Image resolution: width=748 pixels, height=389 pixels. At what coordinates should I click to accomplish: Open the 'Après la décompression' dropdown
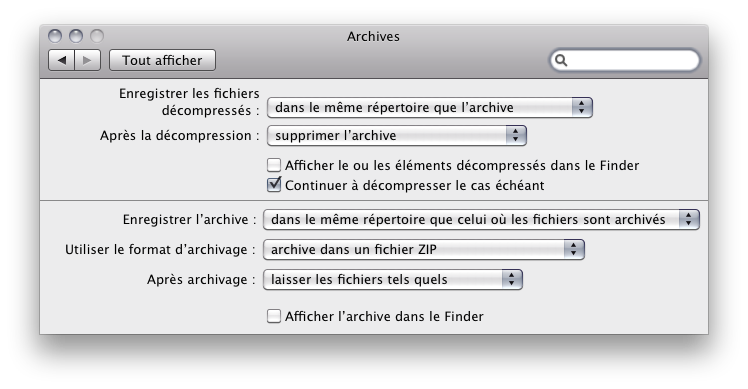tap(397, 136)
